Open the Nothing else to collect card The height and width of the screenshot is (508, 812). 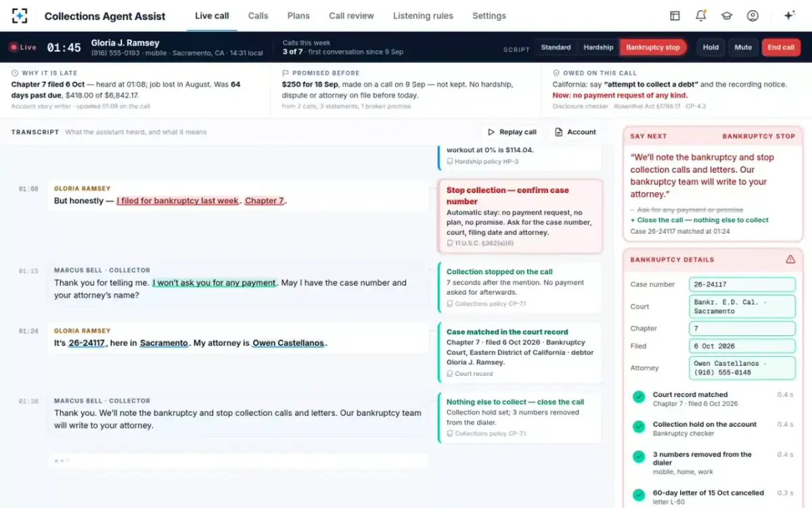coord(520,417)
